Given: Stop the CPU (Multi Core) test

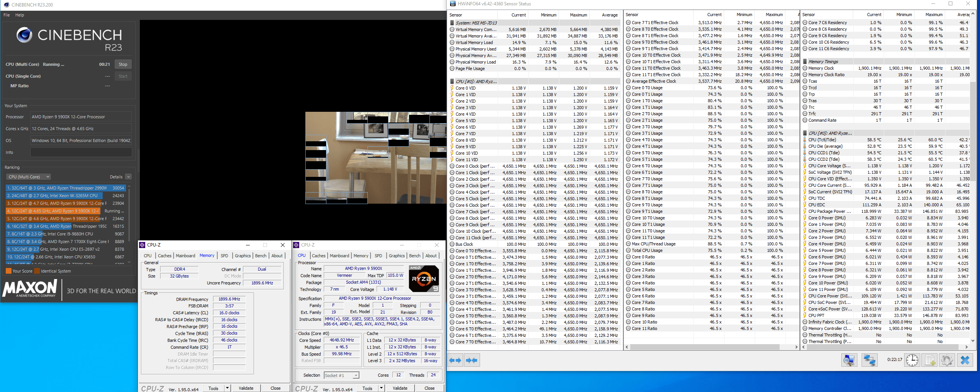Looking at the screenshot, I should (123, 64).
